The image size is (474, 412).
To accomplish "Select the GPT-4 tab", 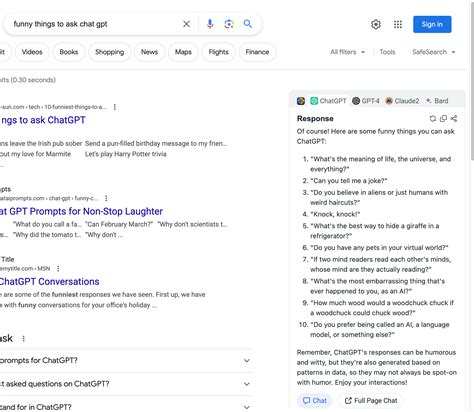I will (x=366, y=101).
